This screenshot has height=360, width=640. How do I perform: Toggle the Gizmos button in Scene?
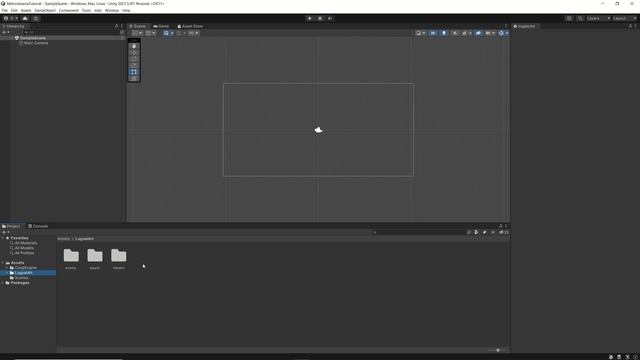501,33
